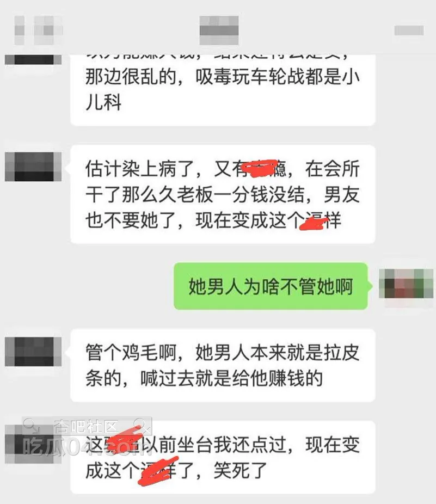The height and width of the screenshot is (504, 436).
Task: Open the blurred more-options menu at top right
Action: point(409,30)
